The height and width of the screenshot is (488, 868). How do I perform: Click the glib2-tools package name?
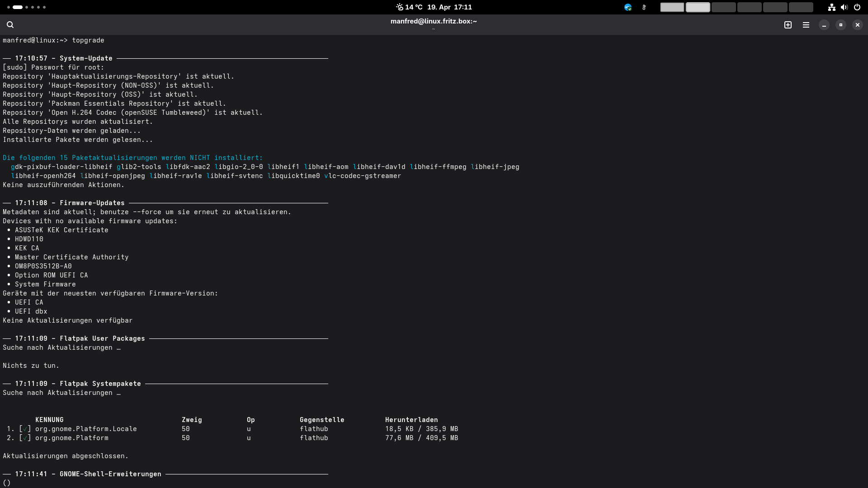[x=139, y=167]
